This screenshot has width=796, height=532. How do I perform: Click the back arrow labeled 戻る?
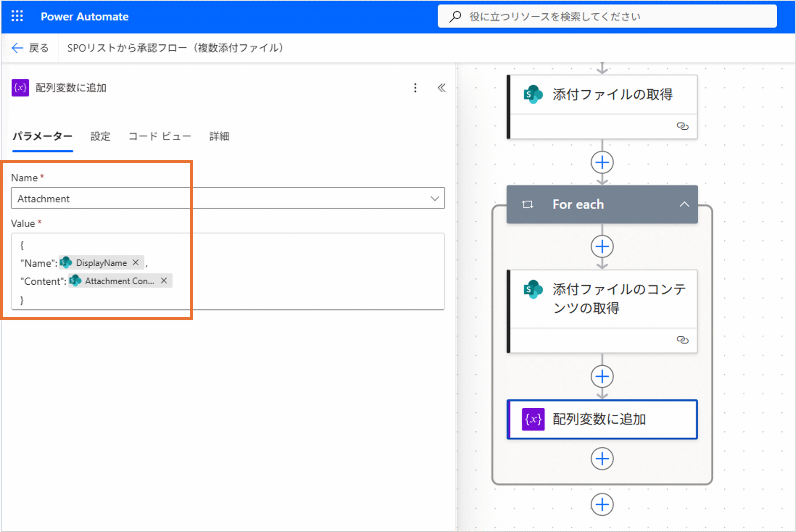pos(30,48)
